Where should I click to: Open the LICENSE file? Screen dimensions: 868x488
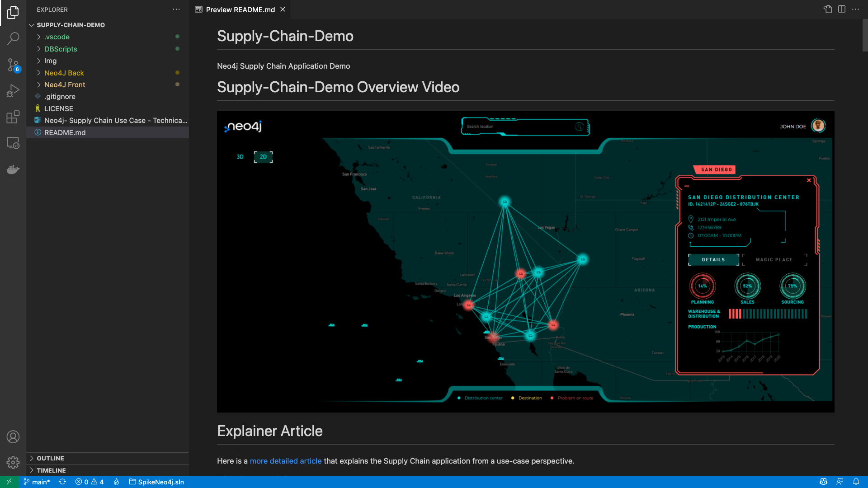pyautogui.click(x=108, y=108)
